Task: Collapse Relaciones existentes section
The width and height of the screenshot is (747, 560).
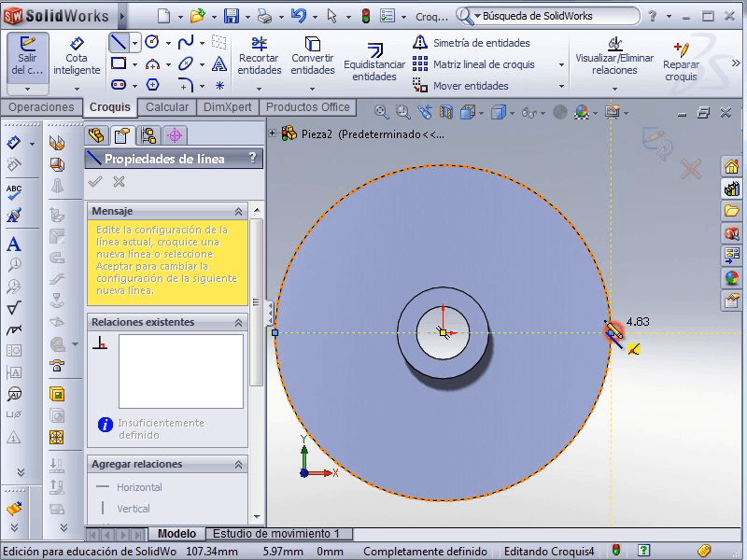Action: 238,323
